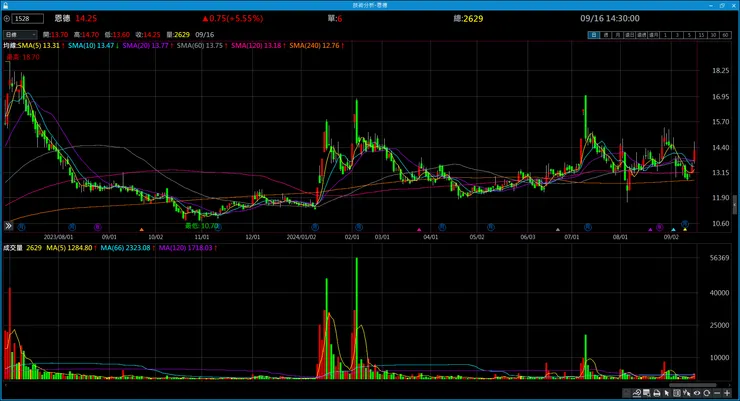Screen dimensions: 740x401
Task: Select the 5-minute period tab
Action: click(x=689, y=35)
